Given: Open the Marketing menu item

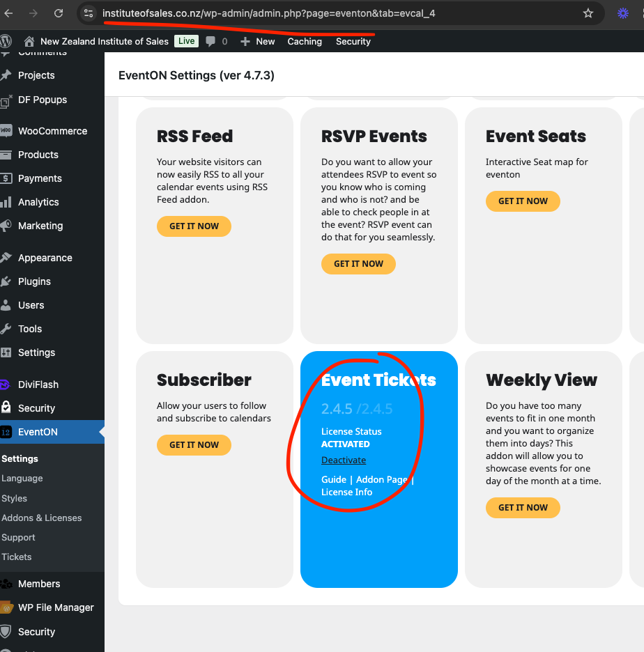Looking at the screenshot, I should [40, 226].
